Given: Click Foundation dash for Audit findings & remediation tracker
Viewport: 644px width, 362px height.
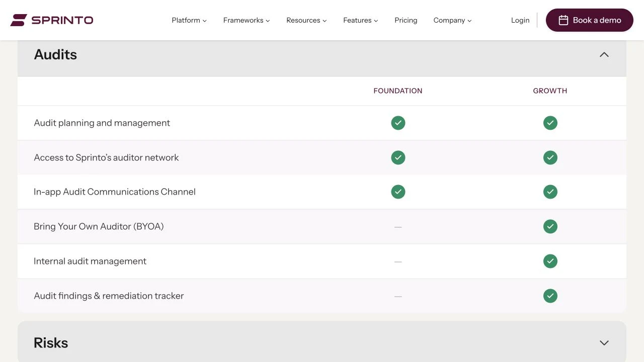Looking at the screenshot, I should (398, 297).
